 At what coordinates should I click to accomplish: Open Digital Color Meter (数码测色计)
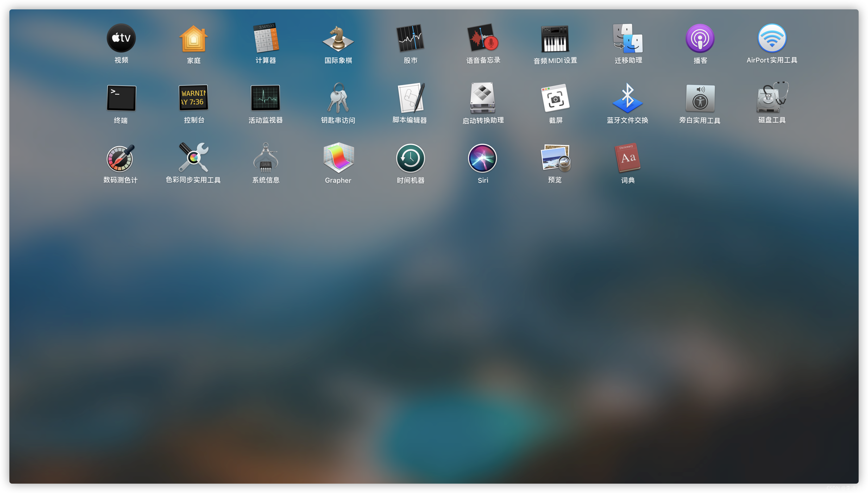tap(121, 158)
